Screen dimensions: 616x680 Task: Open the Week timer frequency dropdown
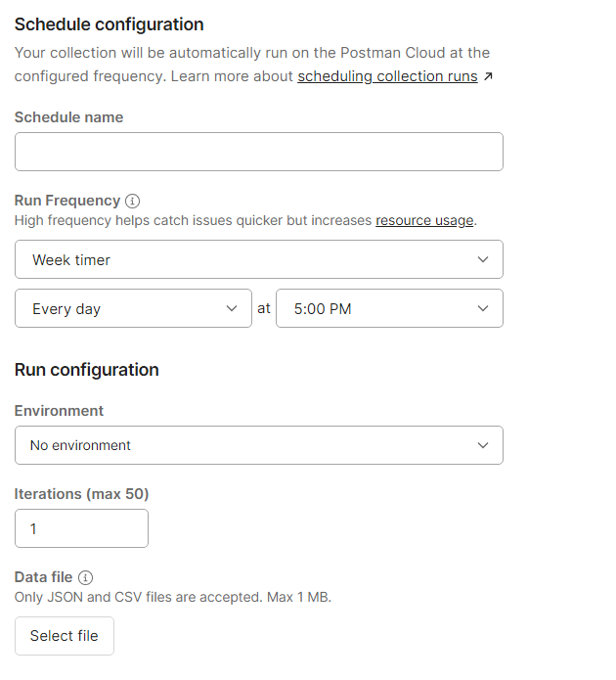point(259,259)
